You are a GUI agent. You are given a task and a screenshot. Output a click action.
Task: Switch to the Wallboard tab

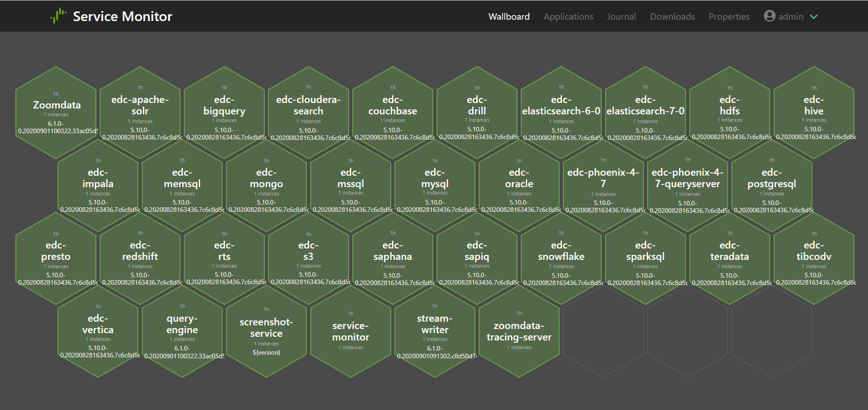[509, 16]
